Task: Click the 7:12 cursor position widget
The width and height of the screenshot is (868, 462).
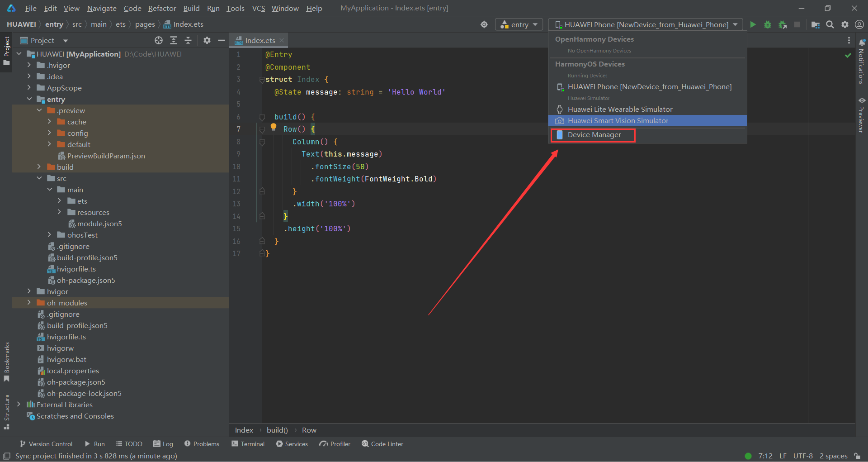Action: click(765, 456)
